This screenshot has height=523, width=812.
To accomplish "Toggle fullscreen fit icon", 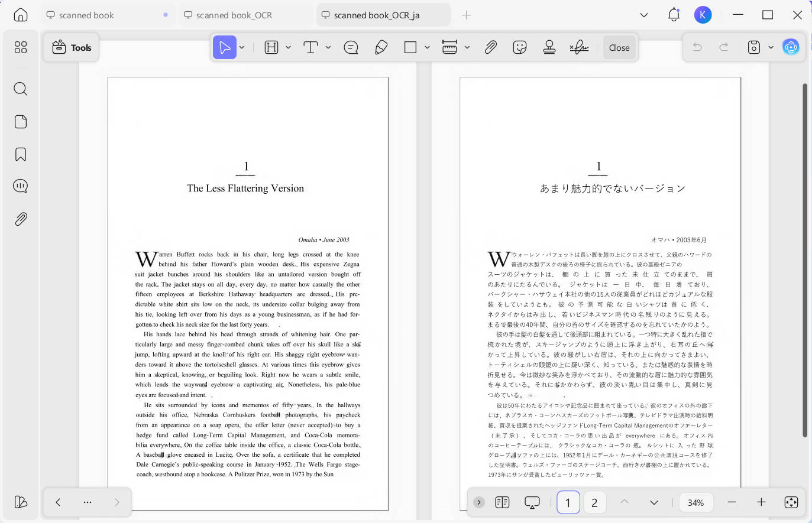I will 791,502.
